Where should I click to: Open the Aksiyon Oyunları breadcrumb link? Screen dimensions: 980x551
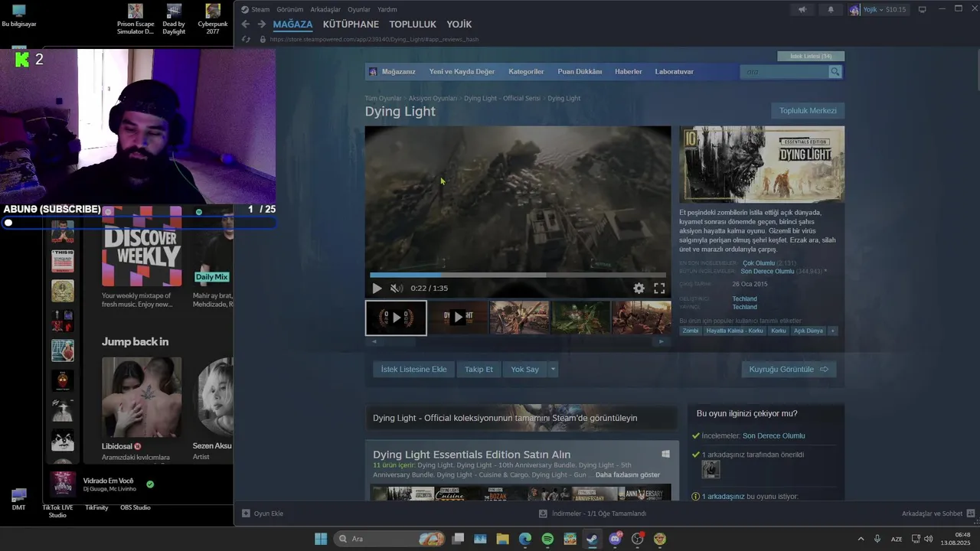tap(433, 98)
